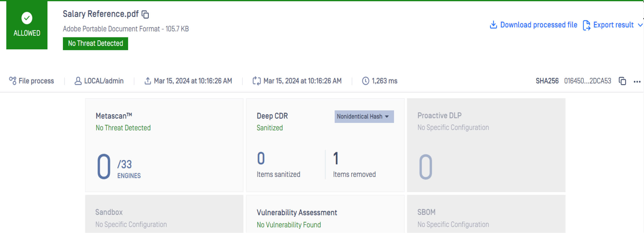
Task: Download processed file link
Action: (538, 25)
